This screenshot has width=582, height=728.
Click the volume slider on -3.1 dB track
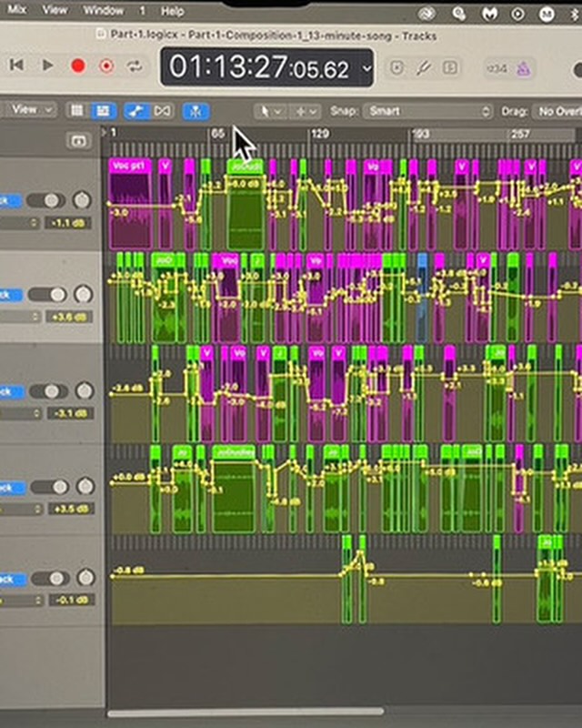(49, 391)
